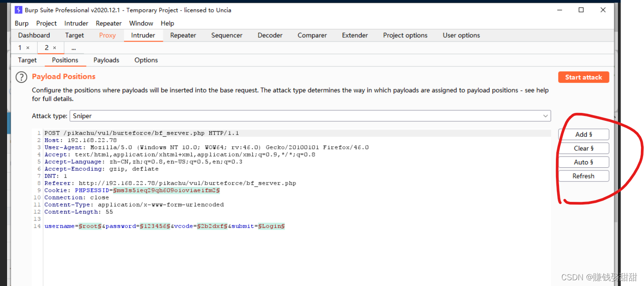Click the §Login§ submit payload position

[271, 226]
